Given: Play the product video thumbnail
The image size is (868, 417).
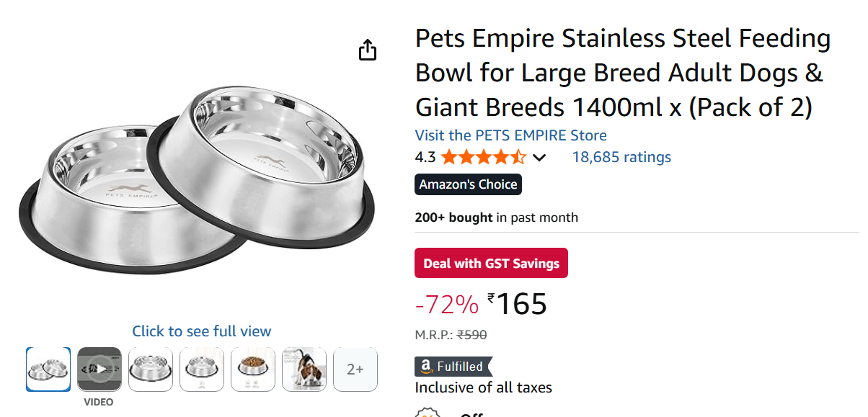Looking at the screenshot, I should tap(99, 369).
